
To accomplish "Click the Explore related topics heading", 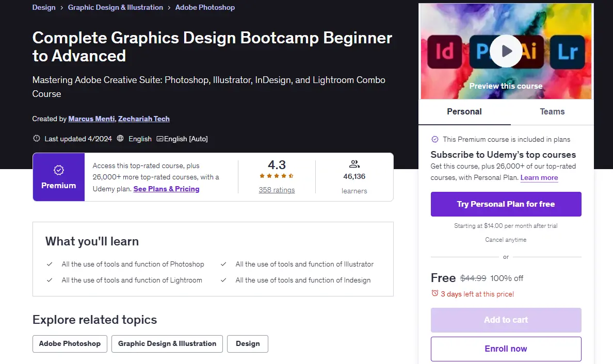I will coord(94,320).
